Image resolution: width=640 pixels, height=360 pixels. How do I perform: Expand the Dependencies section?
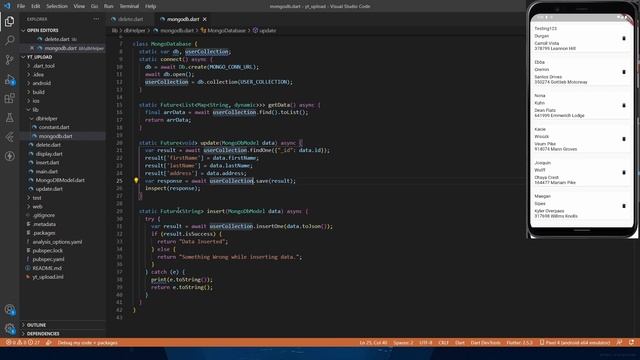pos(43,334)
